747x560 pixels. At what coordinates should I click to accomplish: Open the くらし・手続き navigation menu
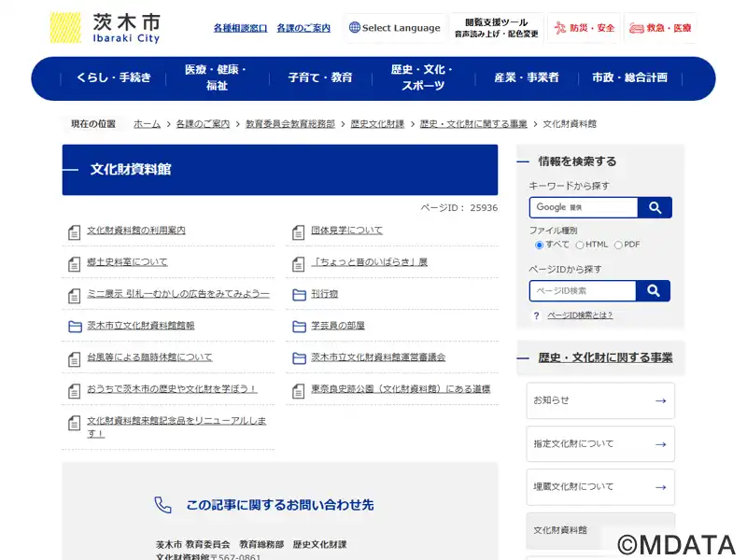tap(113, 78)
